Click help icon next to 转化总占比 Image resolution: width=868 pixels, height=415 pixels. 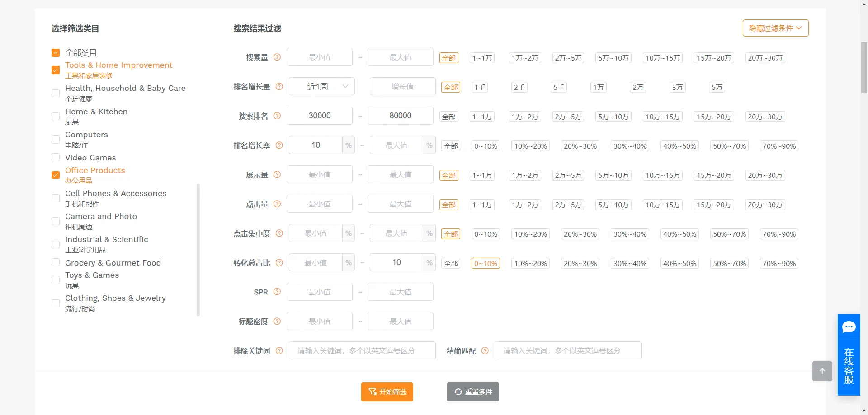tap(279, 263)
